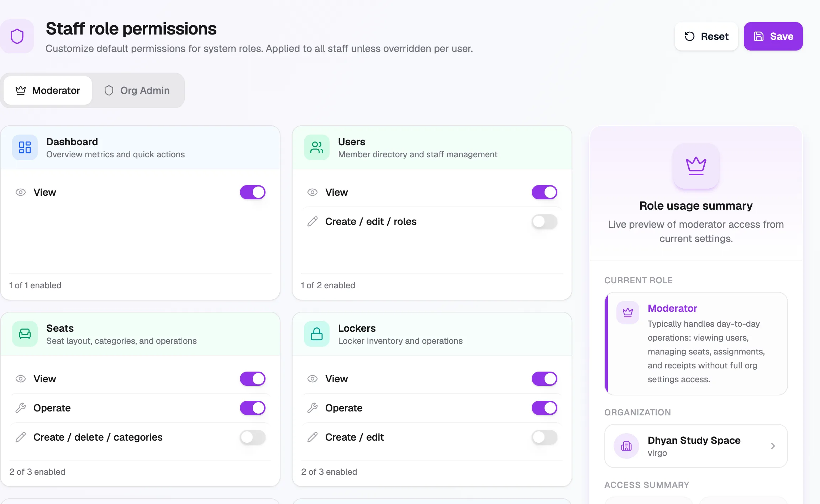Toggle Seats View permission off

(253, 379)
